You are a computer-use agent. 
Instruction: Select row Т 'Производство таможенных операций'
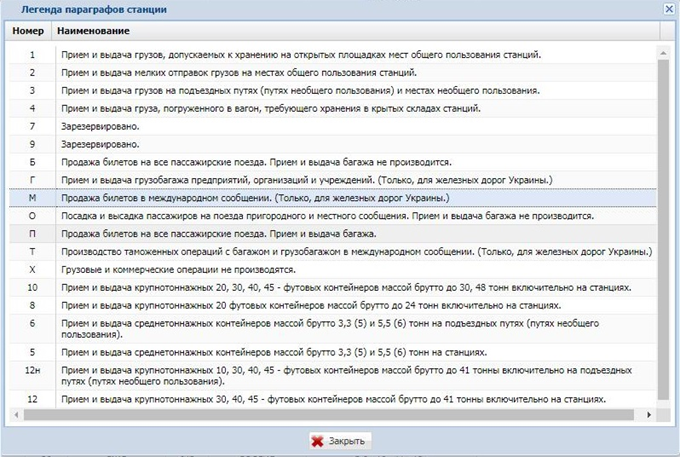click(333, 251)
